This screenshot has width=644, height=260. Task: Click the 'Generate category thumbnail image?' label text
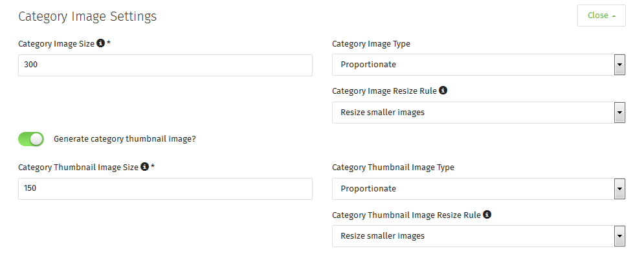point(125,139)
